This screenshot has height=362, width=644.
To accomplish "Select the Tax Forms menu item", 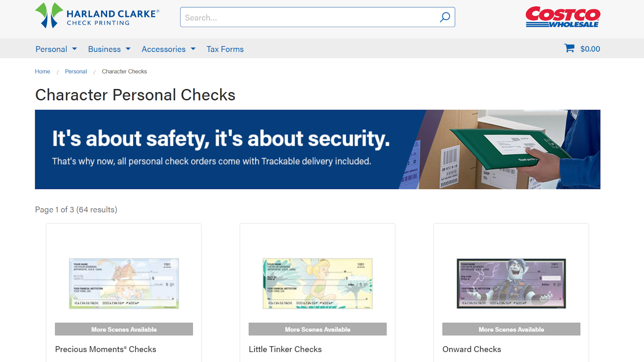I will (225, 49).
